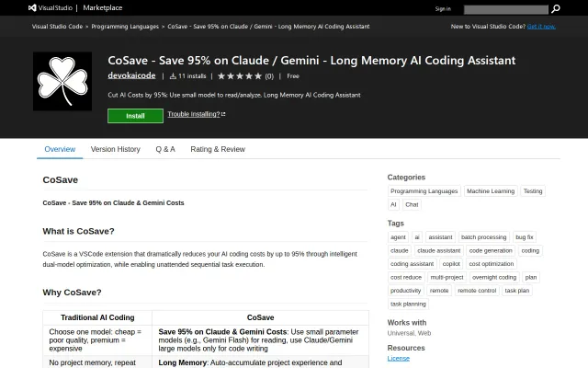This screenshot has width=588, height=368.
Task: Click the Sign in link
Action: [x=443, y=8]
